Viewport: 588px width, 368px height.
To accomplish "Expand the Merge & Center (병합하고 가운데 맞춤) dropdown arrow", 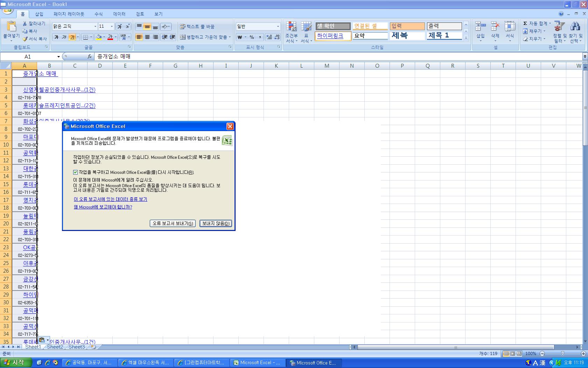I will [230, 37].
